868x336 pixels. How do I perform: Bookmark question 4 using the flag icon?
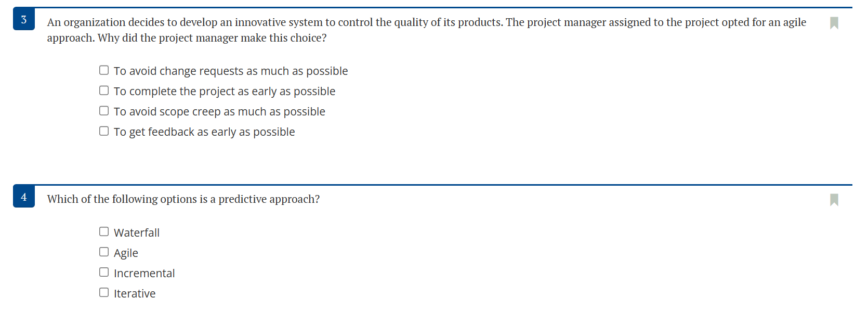[834, 200]
